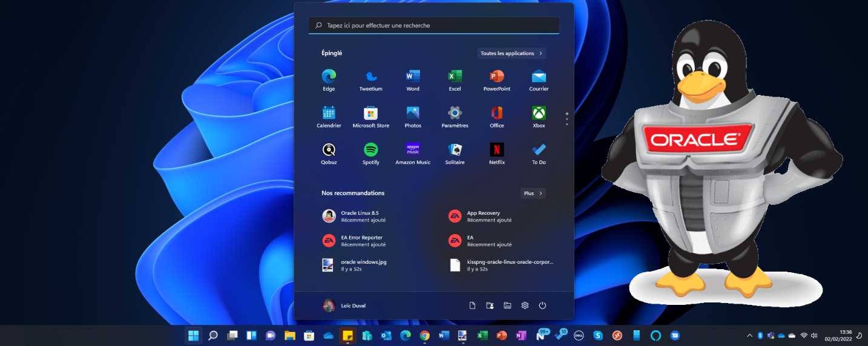Launch the Photos app
The height and width of the screenshot is (346, 868).
413,117
